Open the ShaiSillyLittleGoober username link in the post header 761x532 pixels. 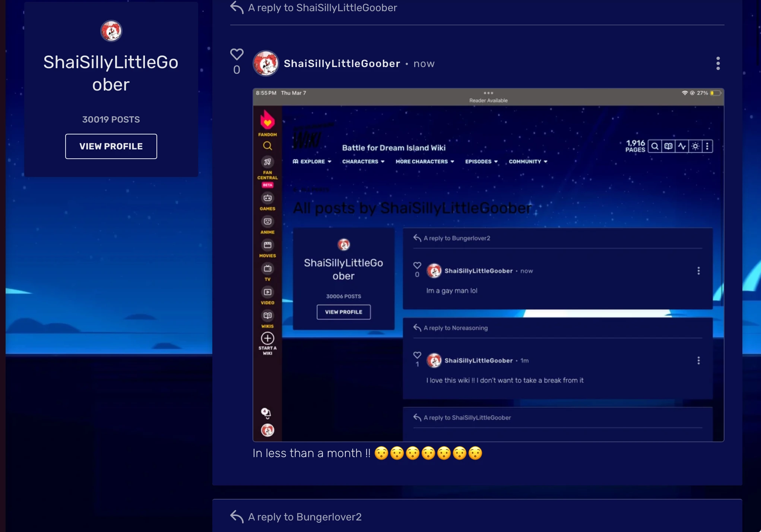pyautogui.click(x=342, y=64)
